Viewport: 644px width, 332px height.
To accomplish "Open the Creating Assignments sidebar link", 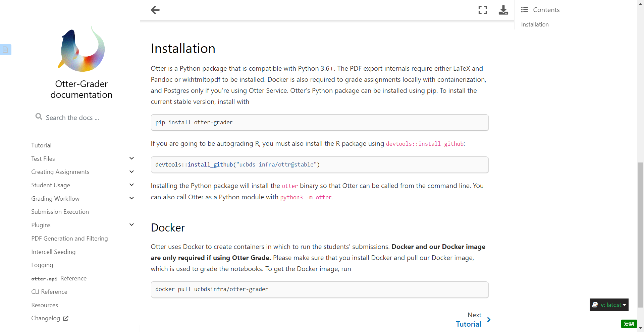I will 60,172.
